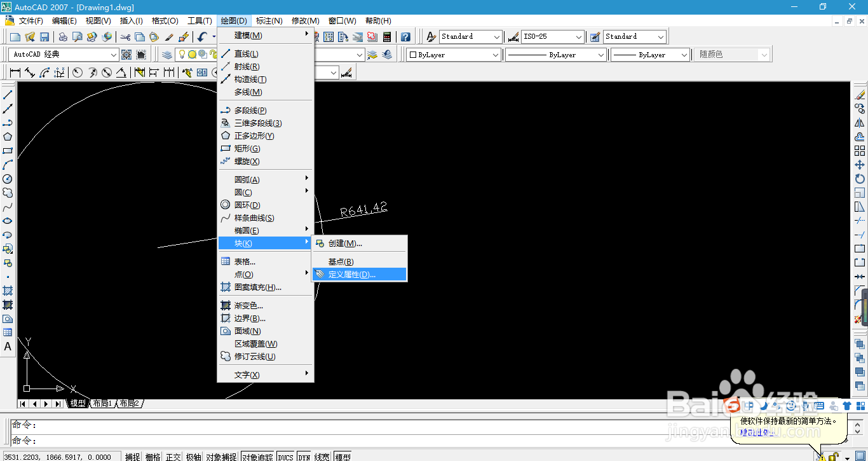Select Radius dimension tool icon
This screenshot has height=461, width=868.
click(x=78, y=72)
